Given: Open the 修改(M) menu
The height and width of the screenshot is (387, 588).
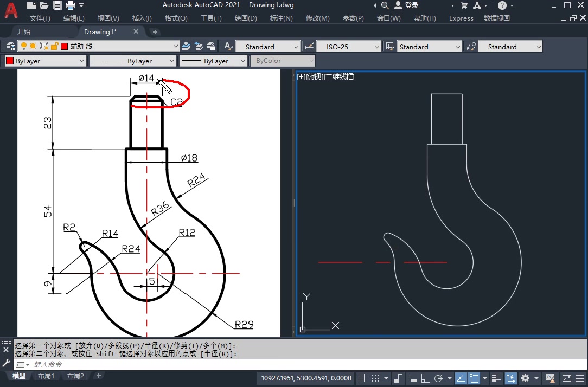Looking at the screenshot, I should coord(317,18).
